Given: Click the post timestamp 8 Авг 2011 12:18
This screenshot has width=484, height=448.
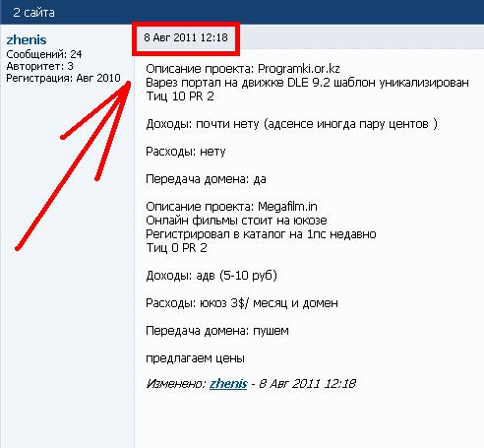Looking at the screenshot, I should click(186, 37).
